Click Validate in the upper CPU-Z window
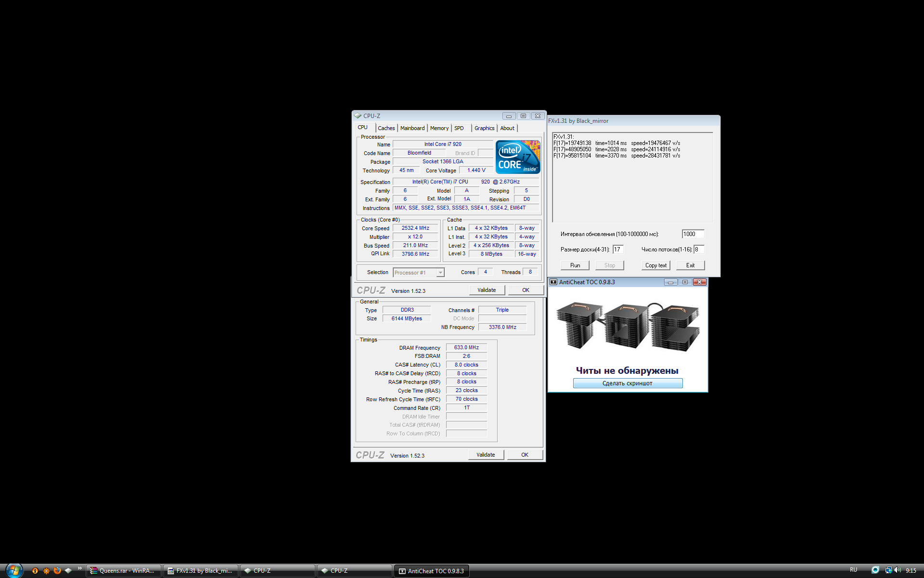The width and height of the screenshot is (924, 578). coord(487,290)
